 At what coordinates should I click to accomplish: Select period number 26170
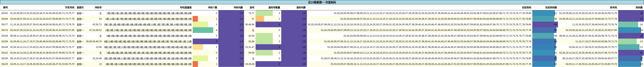pyautogui.click(x=5, y=30)
